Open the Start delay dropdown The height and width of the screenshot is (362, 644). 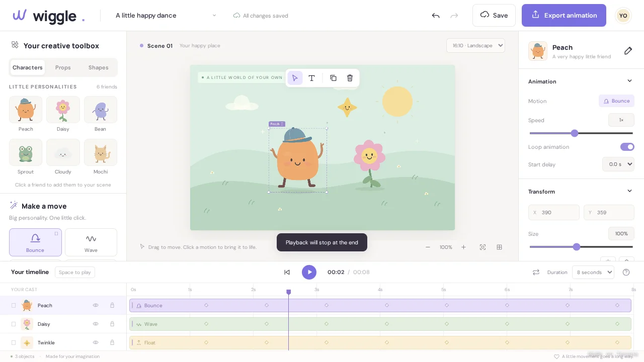click(618, 164)
